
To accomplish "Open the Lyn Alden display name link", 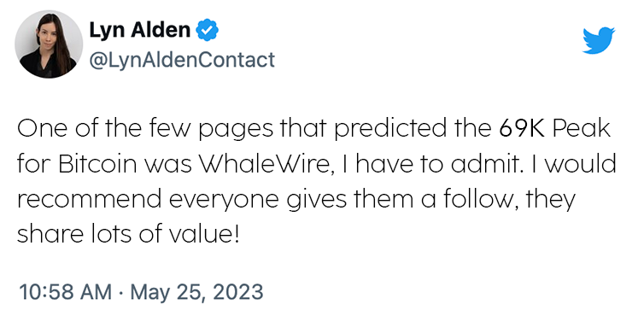I will click(x=139, y=30).
